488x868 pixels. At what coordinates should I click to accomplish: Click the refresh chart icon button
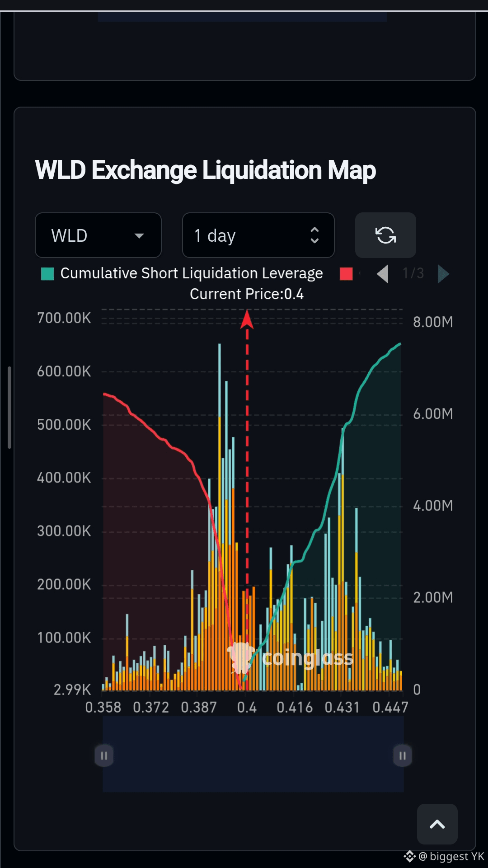click(385, 235)
